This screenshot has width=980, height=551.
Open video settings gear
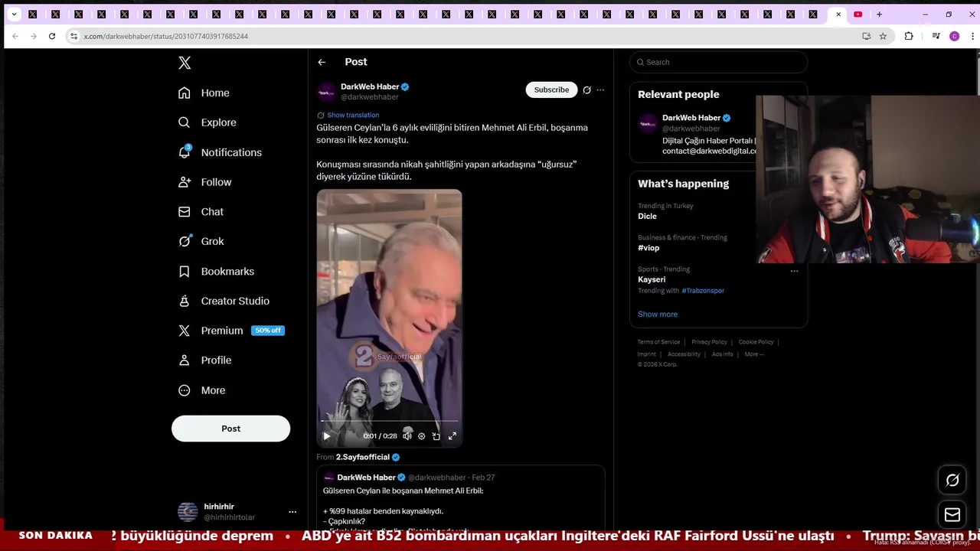pyautogui.click(x=421, y=436)
